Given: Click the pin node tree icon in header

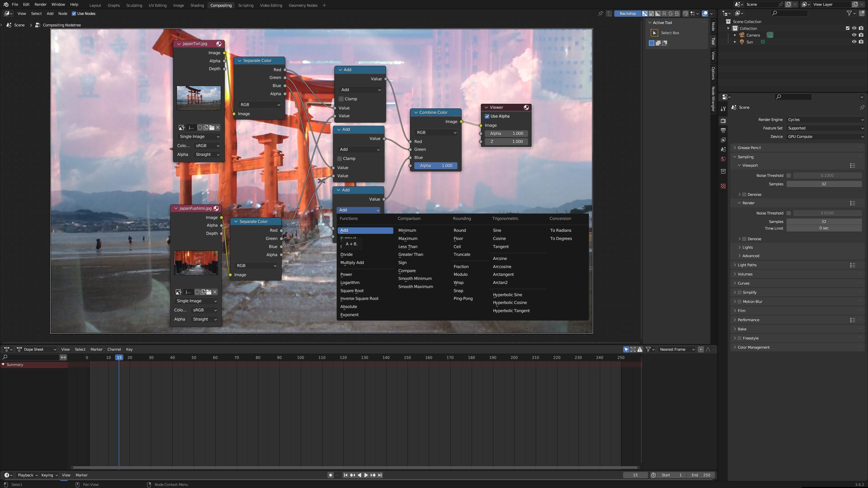Looking at the screenshot, I should [x=600, y=14].
